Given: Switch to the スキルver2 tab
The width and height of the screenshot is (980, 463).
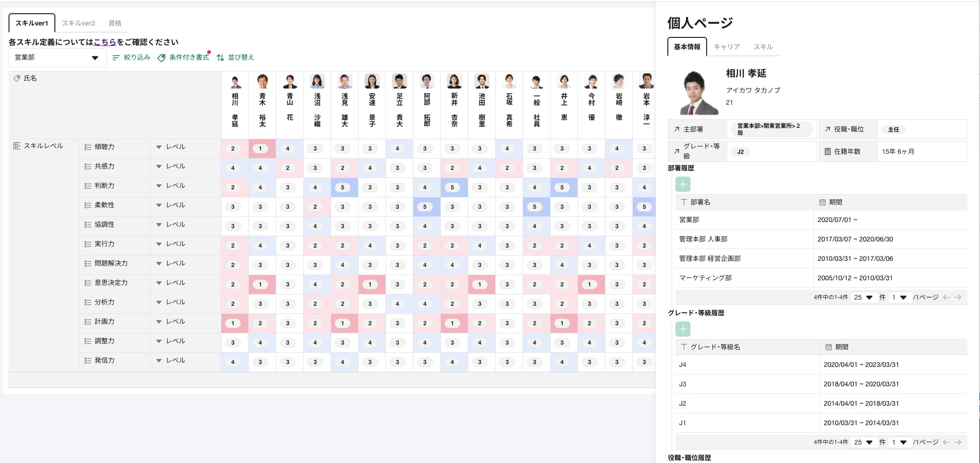Looking at the screenshot, I should [x=79, y=23].
